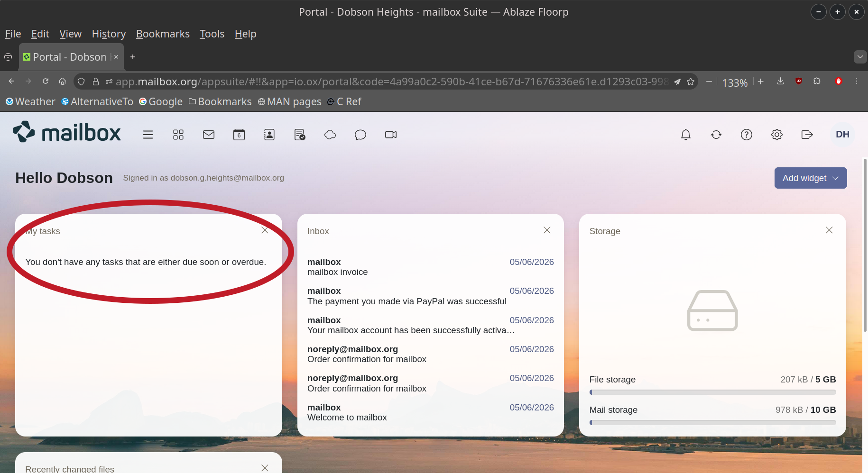Close the My tasks widget

click(x=265, y=230)
